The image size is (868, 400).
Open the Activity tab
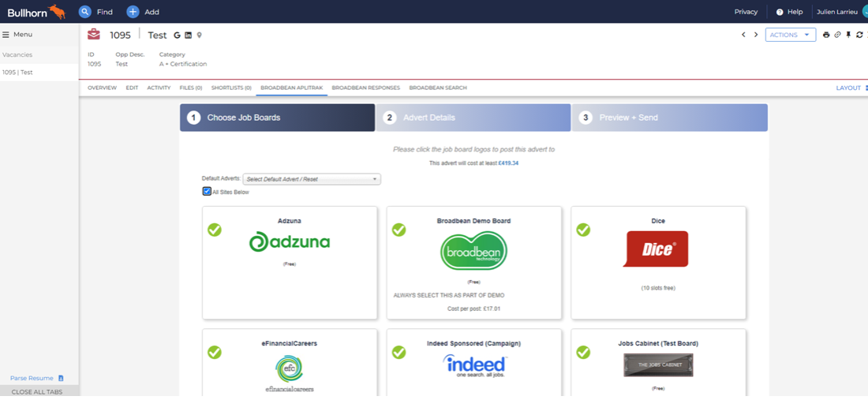[x=159, y=88]
